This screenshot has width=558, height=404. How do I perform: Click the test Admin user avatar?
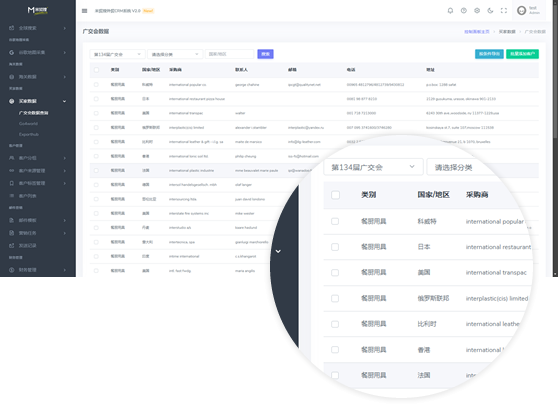521,11
